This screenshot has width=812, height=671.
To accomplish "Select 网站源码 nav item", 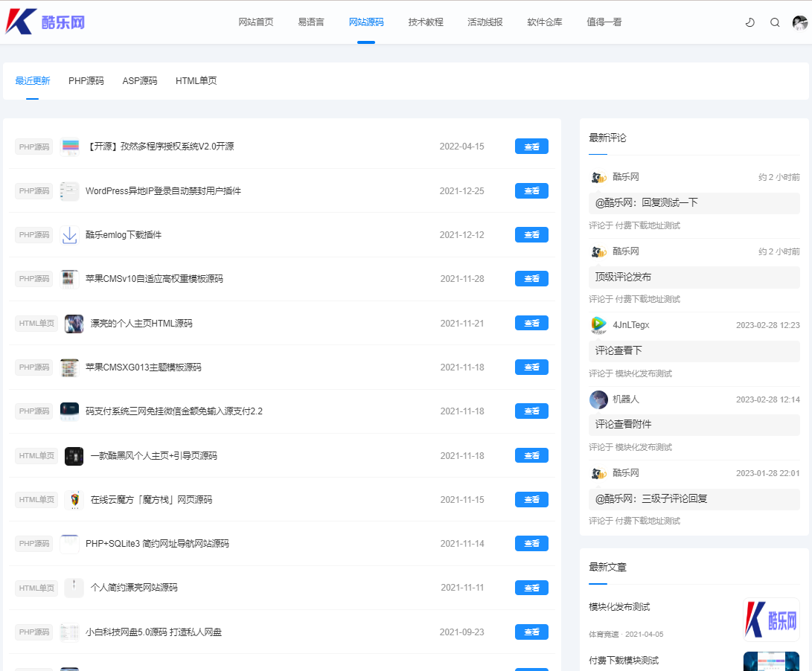I will (366, 22).
